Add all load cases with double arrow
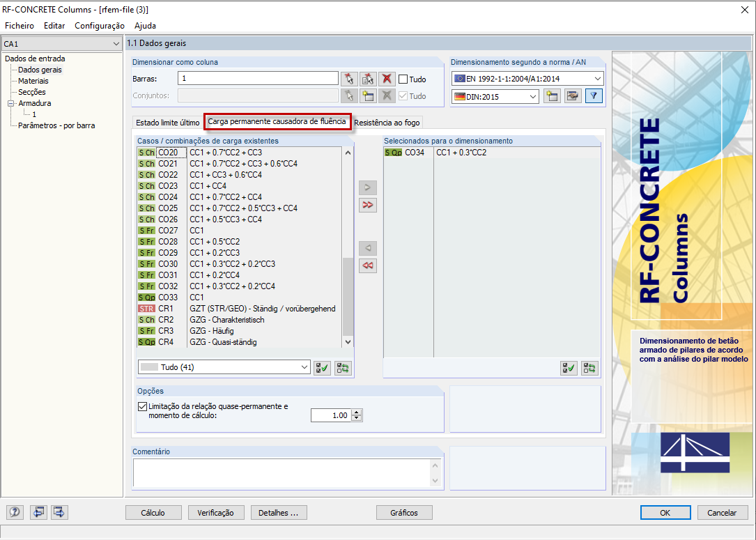 click(x=368, y=205)
